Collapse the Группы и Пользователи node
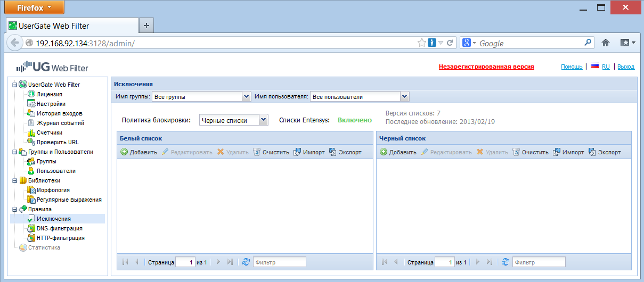 15,152
